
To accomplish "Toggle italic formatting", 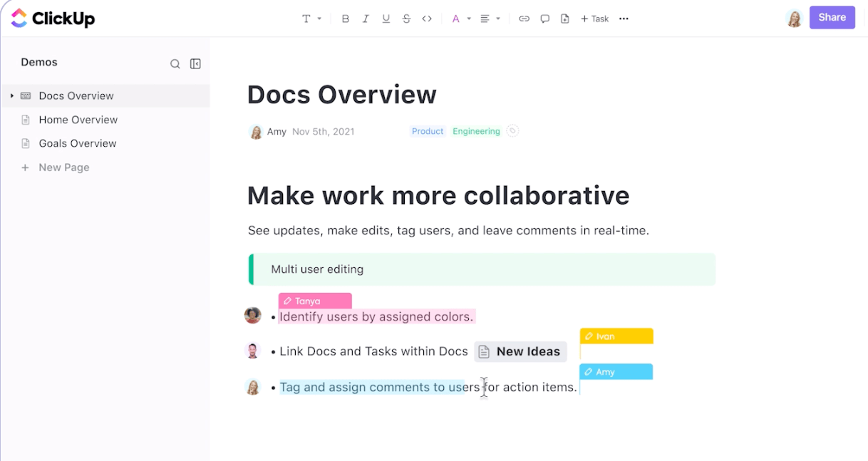I will (x=366, y=19).
